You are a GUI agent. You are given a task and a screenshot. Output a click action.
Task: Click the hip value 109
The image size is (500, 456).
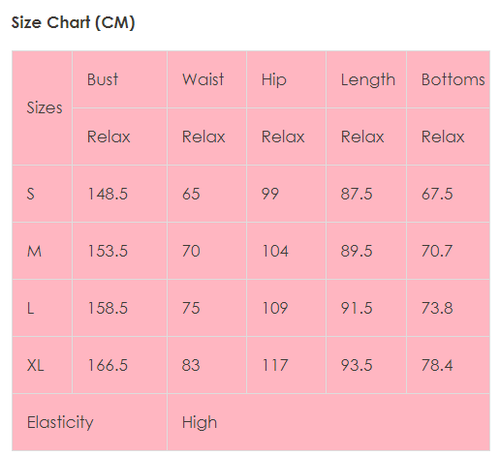tap(275, 308)
